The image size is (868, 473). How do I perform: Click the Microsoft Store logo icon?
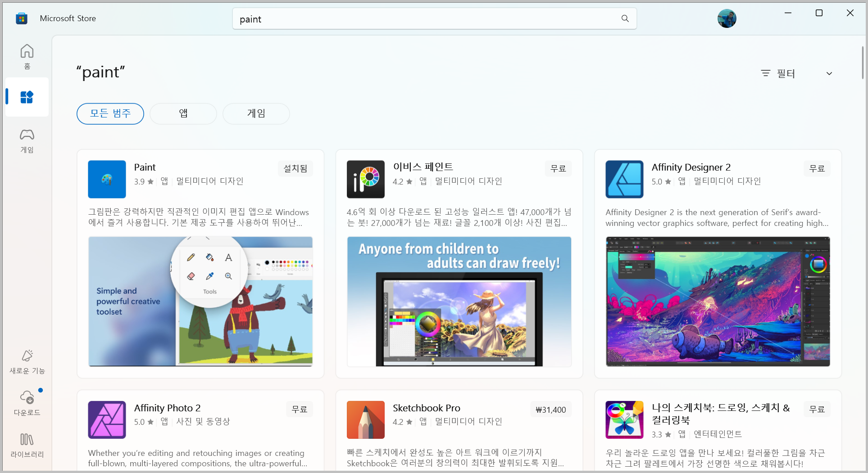(x=22, y=18)
